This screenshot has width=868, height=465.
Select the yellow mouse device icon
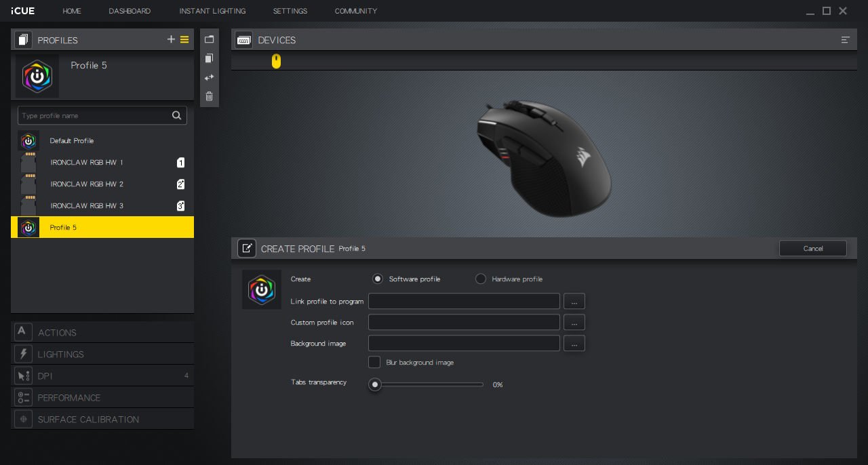[x=276, y=61]
